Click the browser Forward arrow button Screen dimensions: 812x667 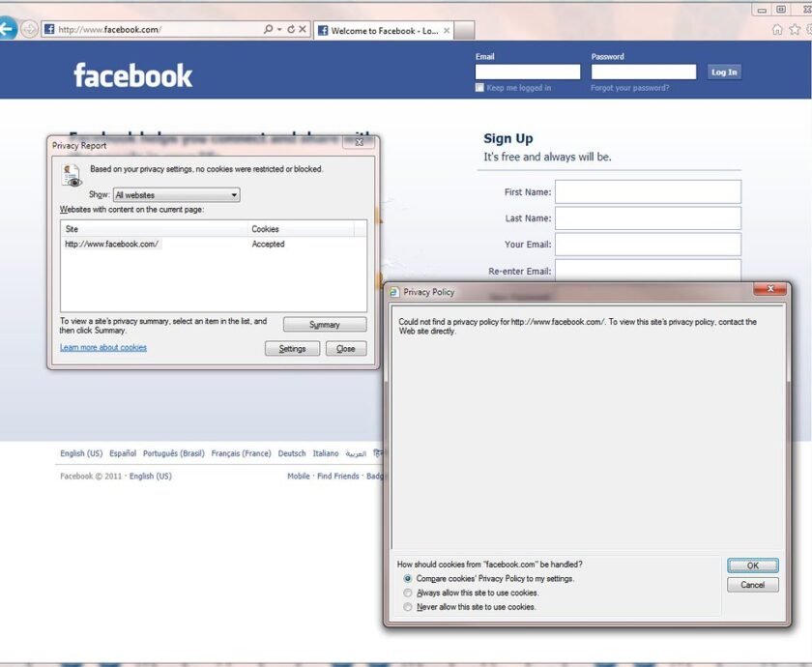pos(30,29)
